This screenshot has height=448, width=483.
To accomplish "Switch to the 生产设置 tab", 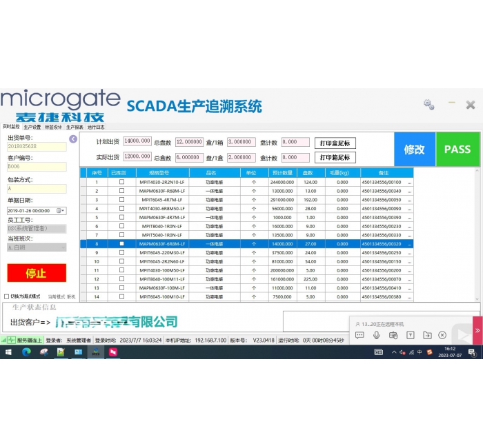I will tap(32, 127).
